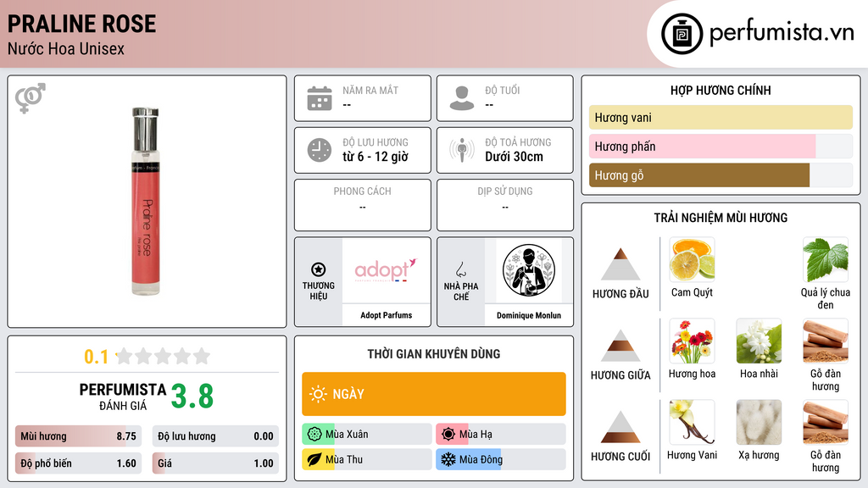Click the sillage icon for Độ toả hương
Image resolution: width=868 pixels, height=488 pixels.
(x=462, y=150)
